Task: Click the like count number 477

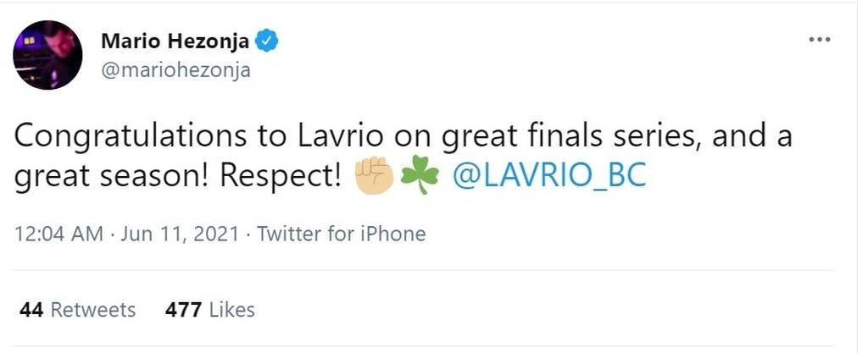Action: [x=183, y=310]
